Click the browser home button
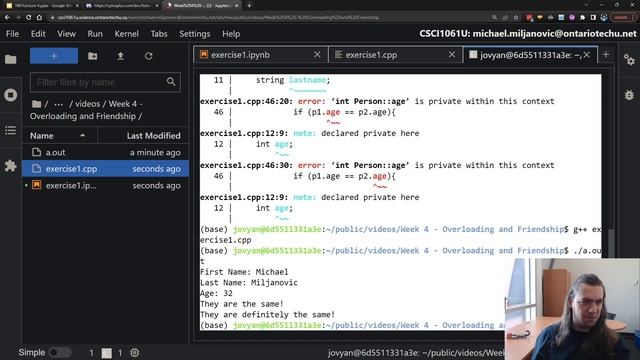This screenshot has width=640, height=360. [x=39, y=18]
